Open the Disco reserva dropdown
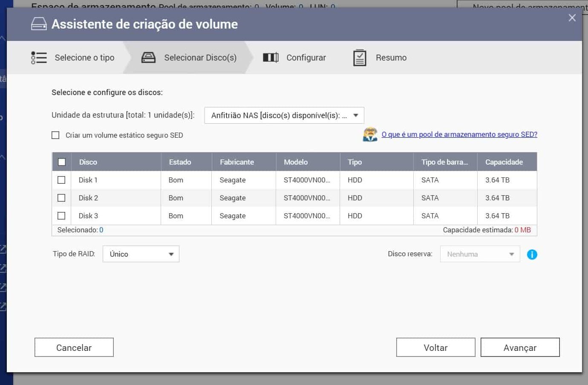The height and width of the screenshot is (385, 588). pos(480,254)
